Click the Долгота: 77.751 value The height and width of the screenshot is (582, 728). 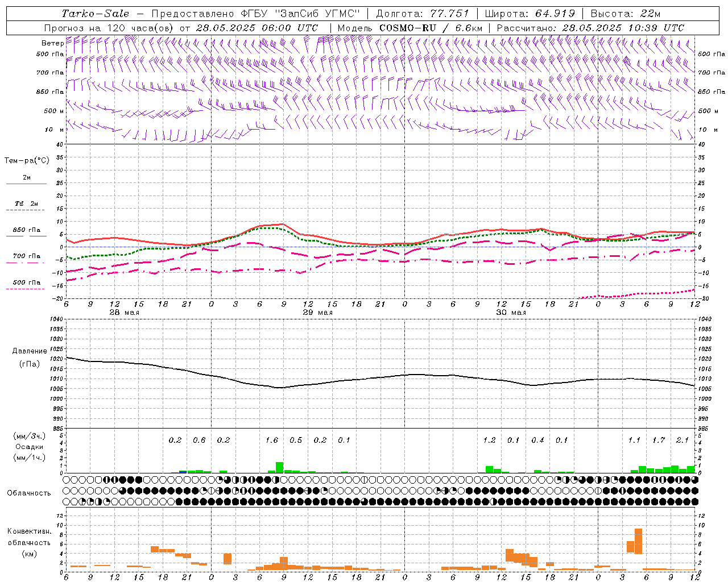[x=422, y=14]
